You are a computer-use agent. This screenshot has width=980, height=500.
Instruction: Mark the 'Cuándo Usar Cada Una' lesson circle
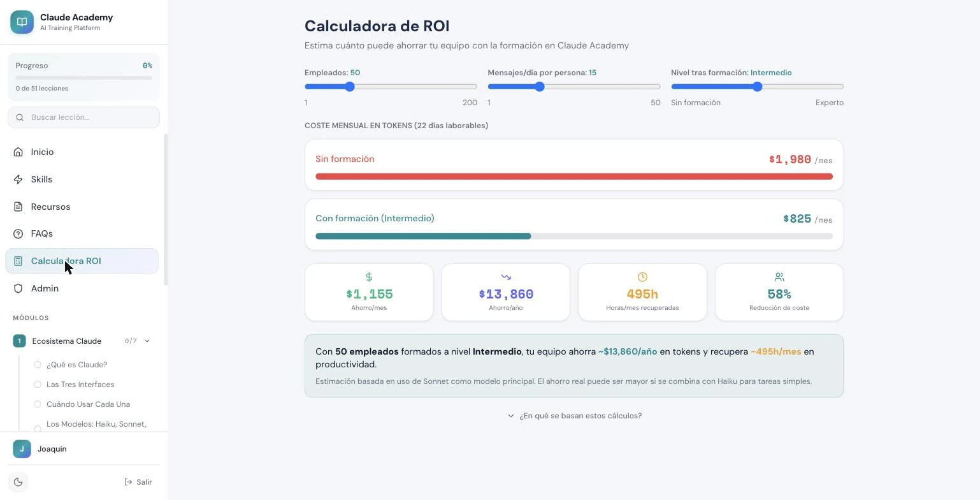38,404
